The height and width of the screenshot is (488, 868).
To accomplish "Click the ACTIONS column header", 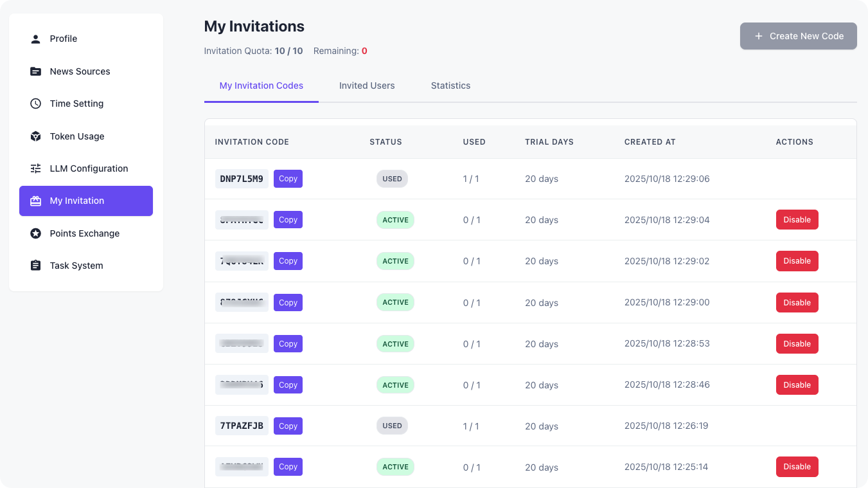I will pos(795,142).
